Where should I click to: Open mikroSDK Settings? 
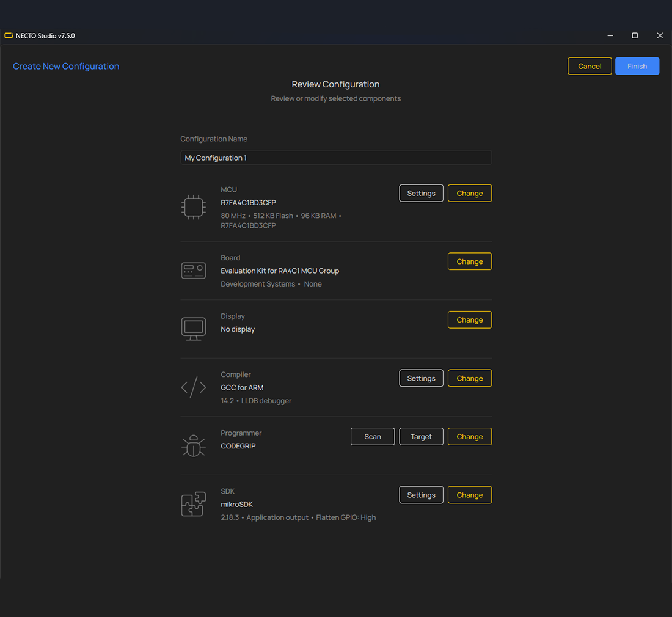pyautogui.click(x=421, y=495)
